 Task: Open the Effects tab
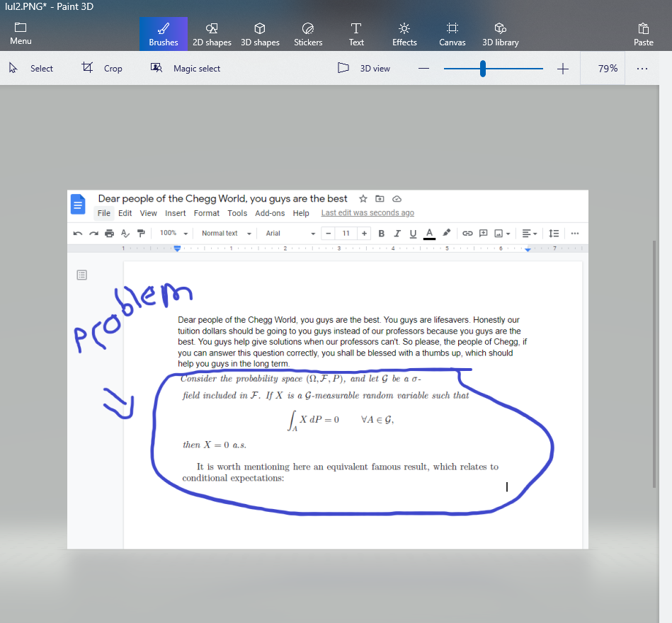(x=404, y=34)
